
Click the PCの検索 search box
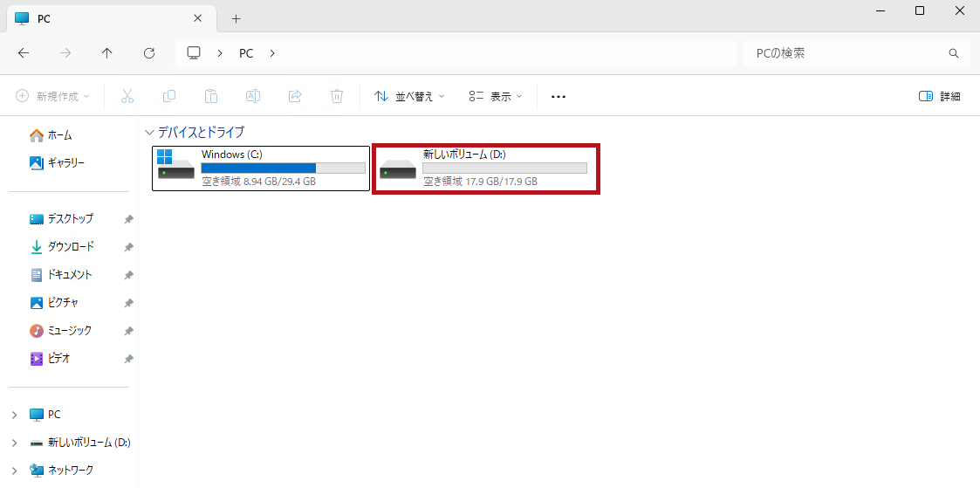pos(846,53)
